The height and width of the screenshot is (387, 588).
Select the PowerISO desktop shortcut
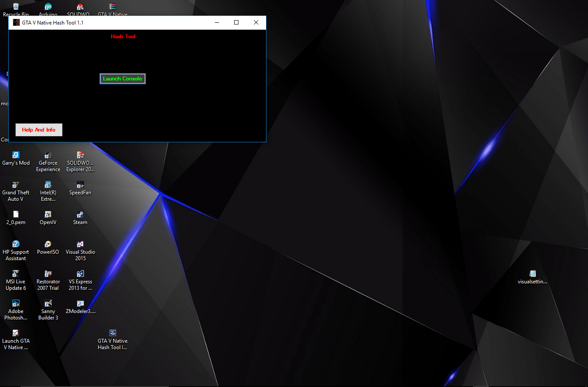click(48, 248)
